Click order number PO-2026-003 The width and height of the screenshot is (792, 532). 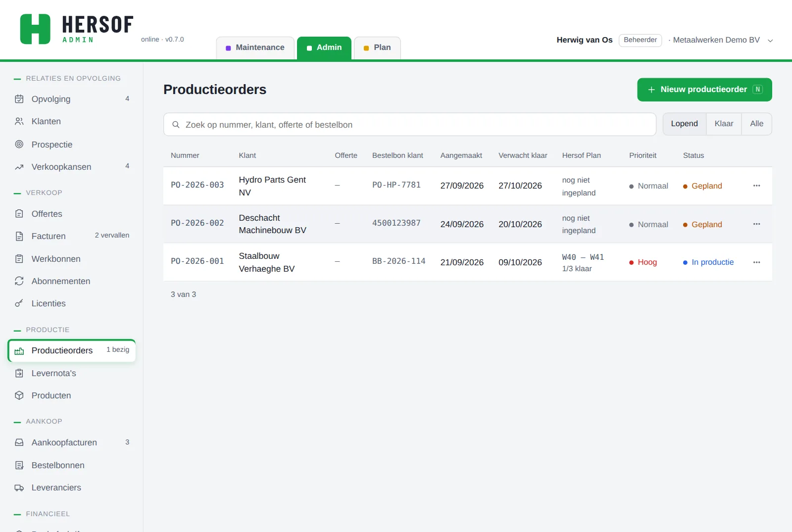tap(198, 185)
